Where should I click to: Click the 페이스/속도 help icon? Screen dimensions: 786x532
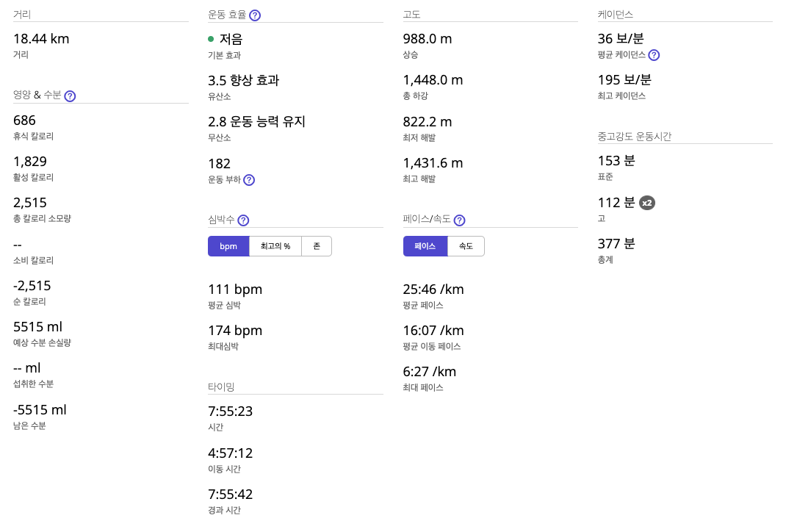[459, 220]
